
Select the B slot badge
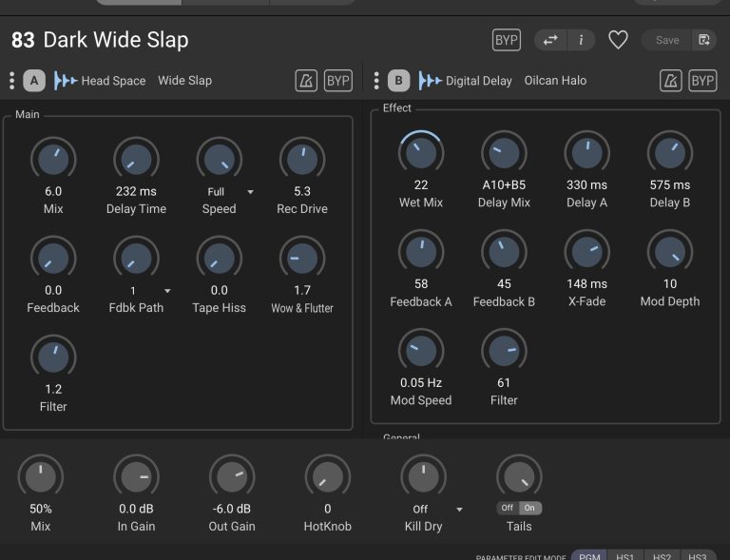click(x=398, y=81)
